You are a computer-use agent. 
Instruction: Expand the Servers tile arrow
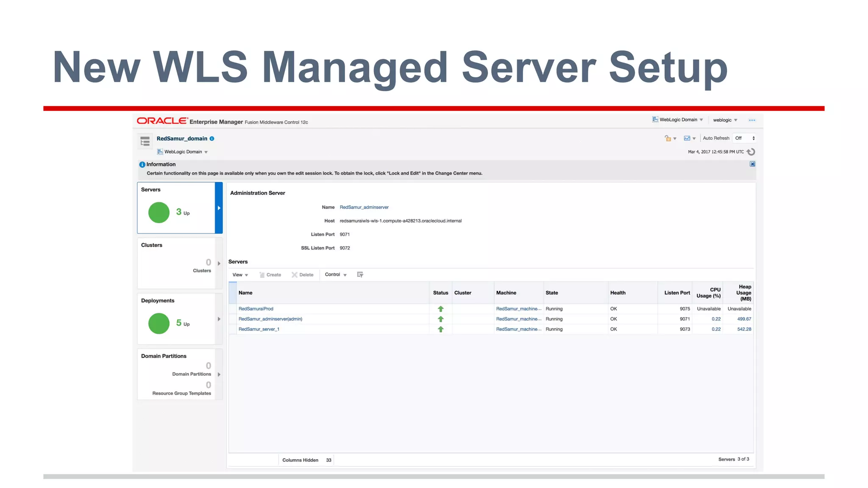pyautogui.click(x=219, y=208)
